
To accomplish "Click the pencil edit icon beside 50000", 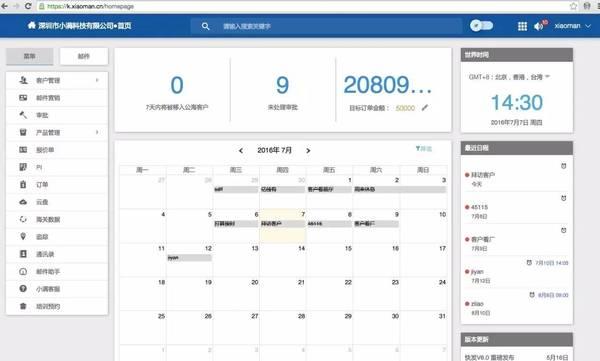I will [425, 108].
